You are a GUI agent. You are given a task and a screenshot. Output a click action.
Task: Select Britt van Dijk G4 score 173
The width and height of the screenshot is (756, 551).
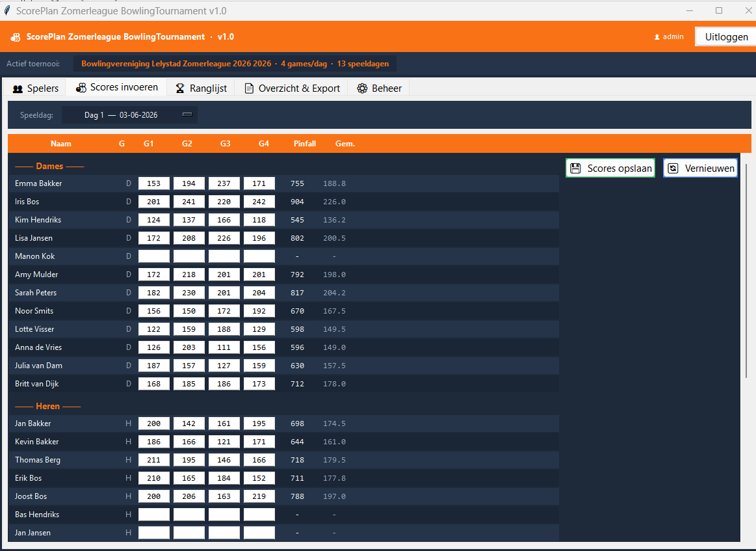(259, 384)
